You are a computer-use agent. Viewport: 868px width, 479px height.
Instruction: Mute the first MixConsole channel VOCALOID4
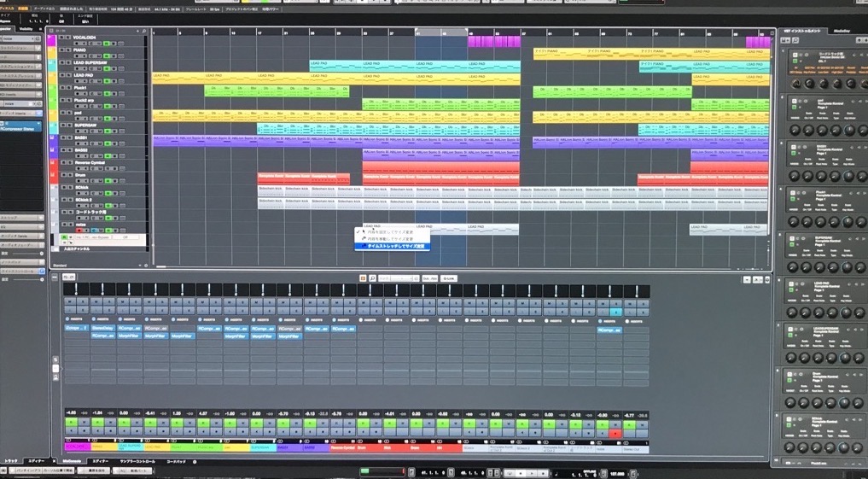click(x=70, y=302)
